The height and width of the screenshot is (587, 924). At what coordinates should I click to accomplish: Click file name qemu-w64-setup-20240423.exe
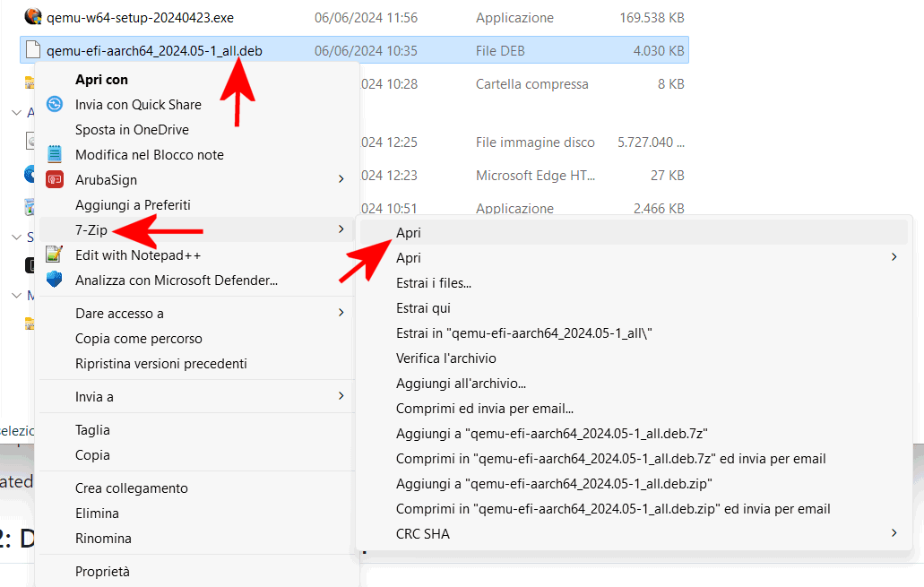[x=140, y=18]
